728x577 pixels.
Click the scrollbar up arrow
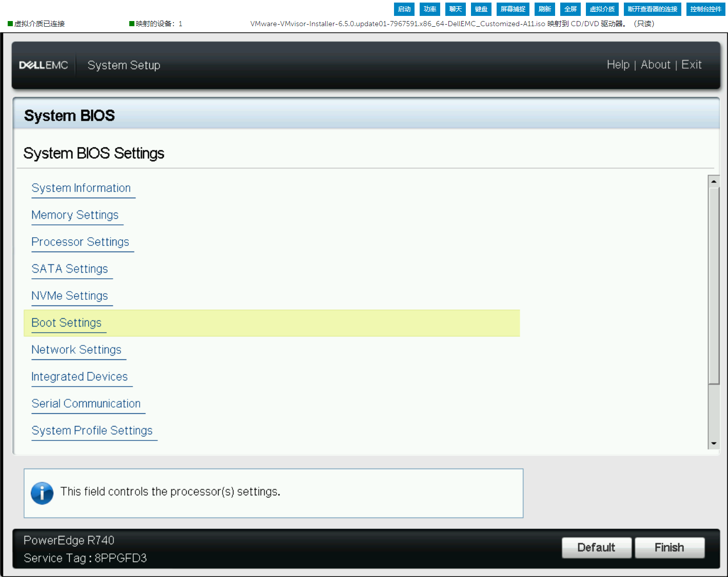714,181
